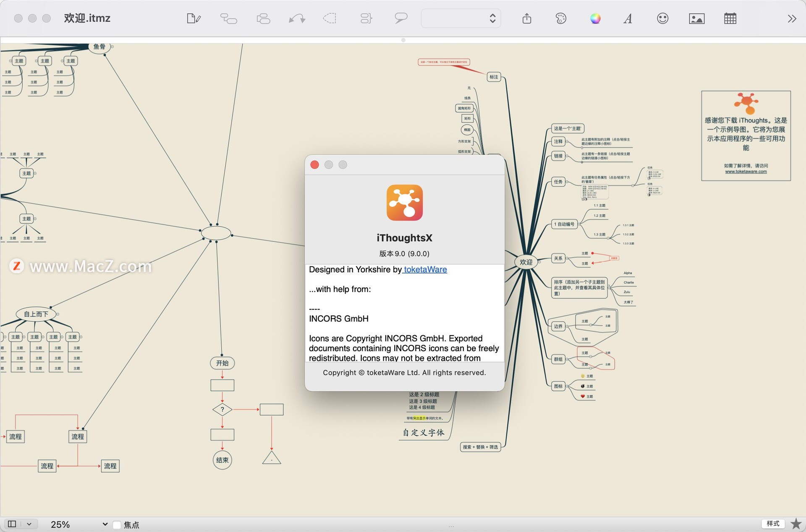This screenshot has width=806, height=532.
Task: Click the 1.3 主题 subtopic
Action: coord(599,235)
